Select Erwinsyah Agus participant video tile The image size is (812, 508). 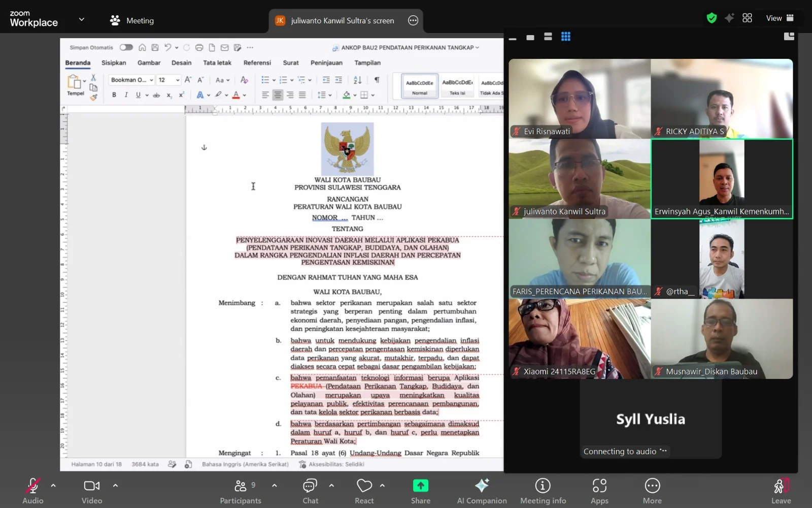[x=722, y=179]
